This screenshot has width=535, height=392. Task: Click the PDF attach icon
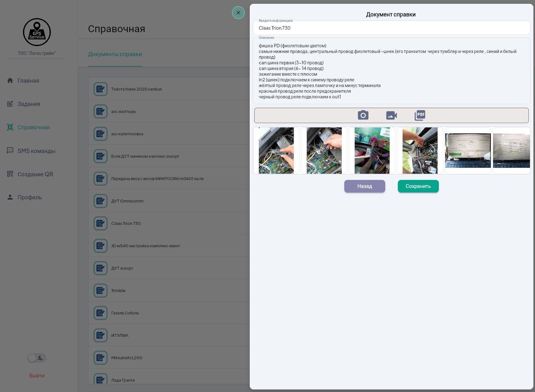pyautogui.click(x=420, y=115)
